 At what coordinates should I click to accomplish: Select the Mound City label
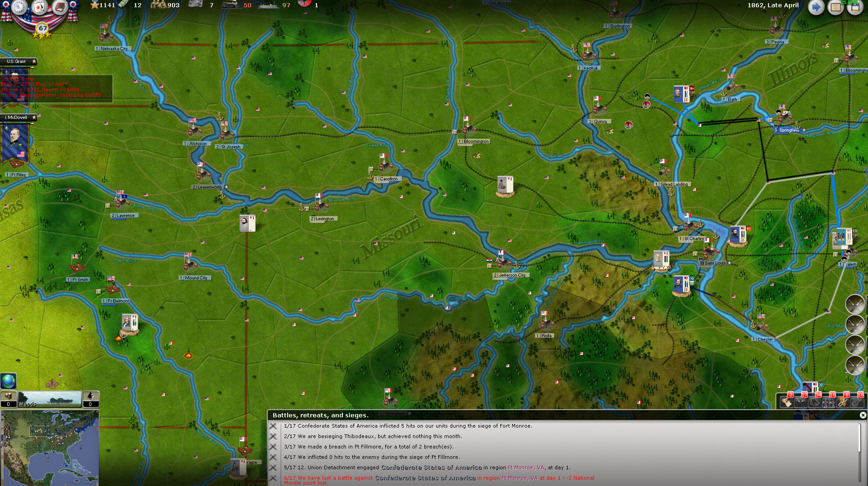pos(194,278)
